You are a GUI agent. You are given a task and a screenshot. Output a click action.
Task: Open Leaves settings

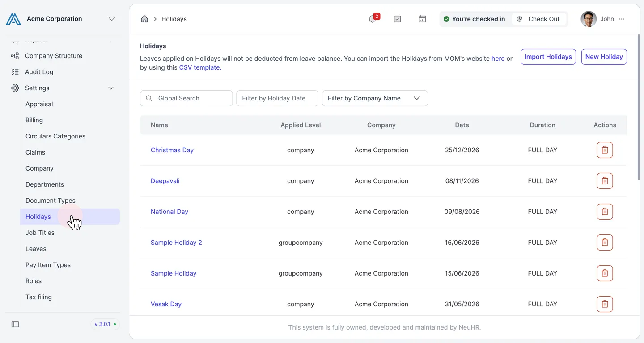coord(70,249)
